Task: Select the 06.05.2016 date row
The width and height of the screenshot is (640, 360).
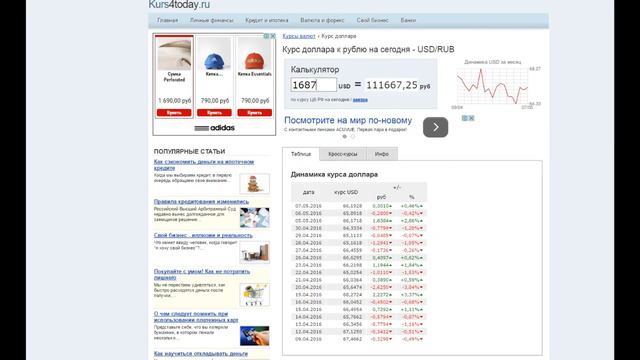Action: tap(359, 213)
